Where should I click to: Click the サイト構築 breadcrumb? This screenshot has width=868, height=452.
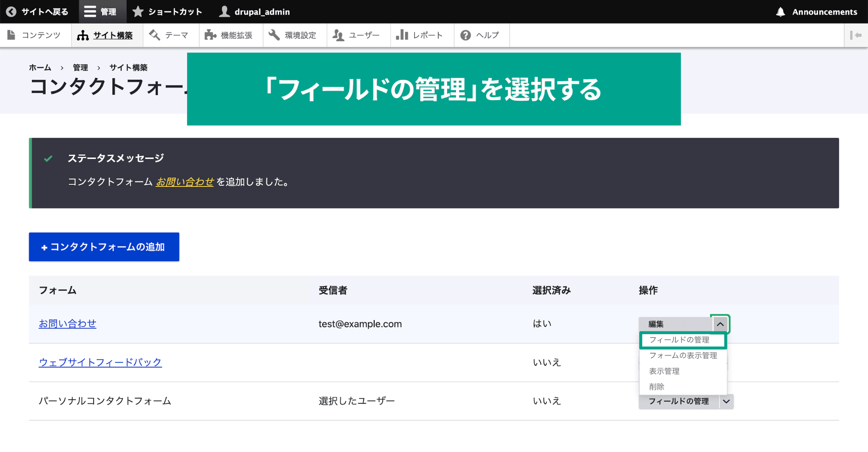[x=129, y=68]
